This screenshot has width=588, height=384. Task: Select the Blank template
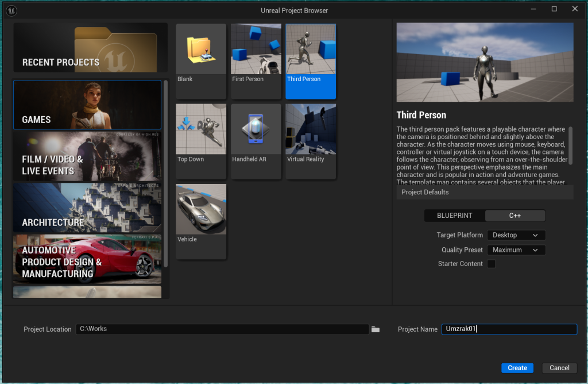click(201, 61)
